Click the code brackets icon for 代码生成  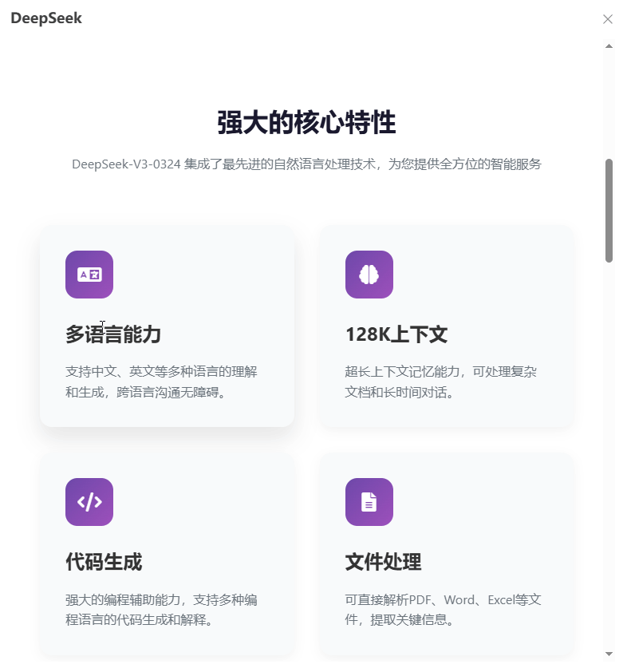click(89, 502)
